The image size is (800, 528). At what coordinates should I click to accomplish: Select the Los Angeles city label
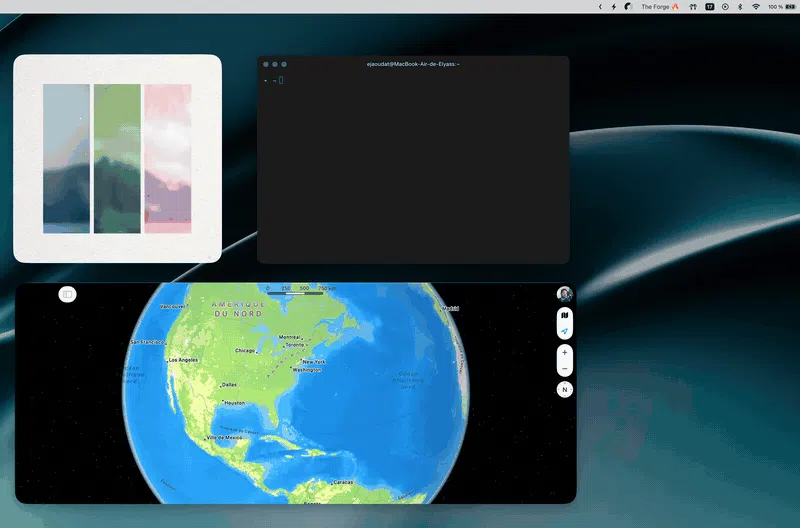point(183,360)
